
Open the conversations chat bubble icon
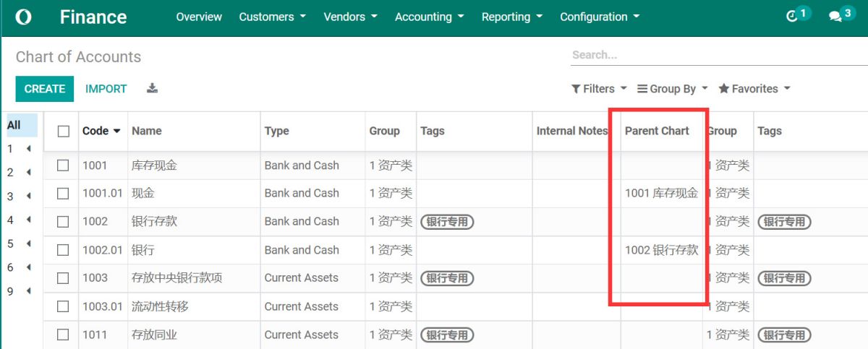835,17
